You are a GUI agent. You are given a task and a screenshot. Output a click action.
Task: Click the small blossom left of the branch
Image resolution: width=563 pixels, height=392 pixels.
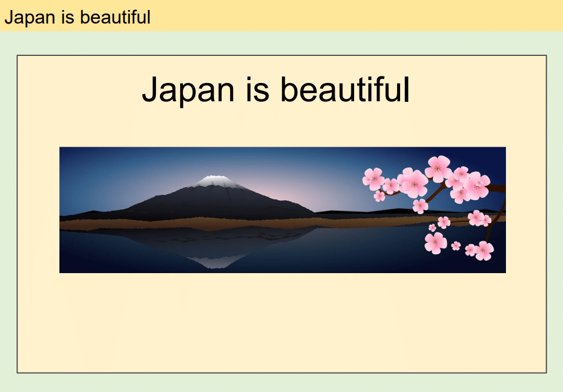(379, 196)
